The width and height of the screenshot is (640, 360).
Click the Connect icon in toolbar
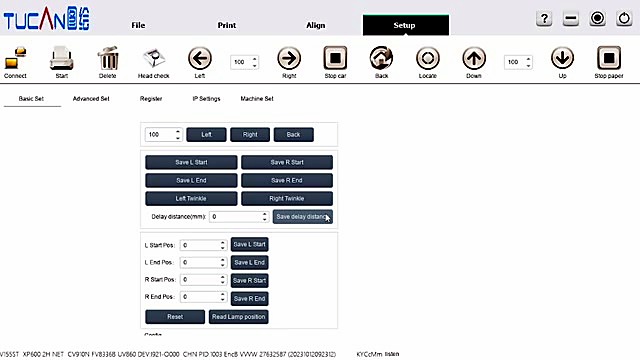pyautogui.click(x=16, y=58)
